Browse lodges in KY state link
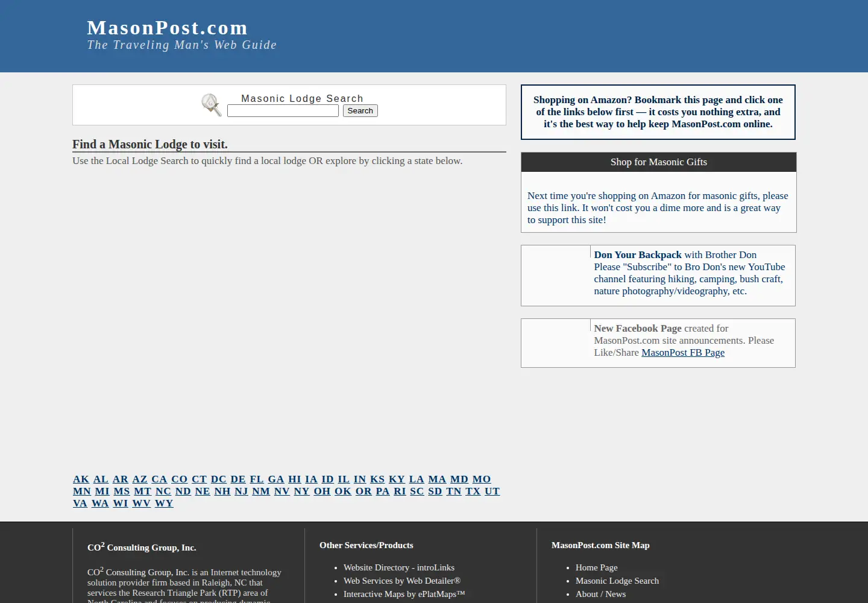 pos(397,479)
